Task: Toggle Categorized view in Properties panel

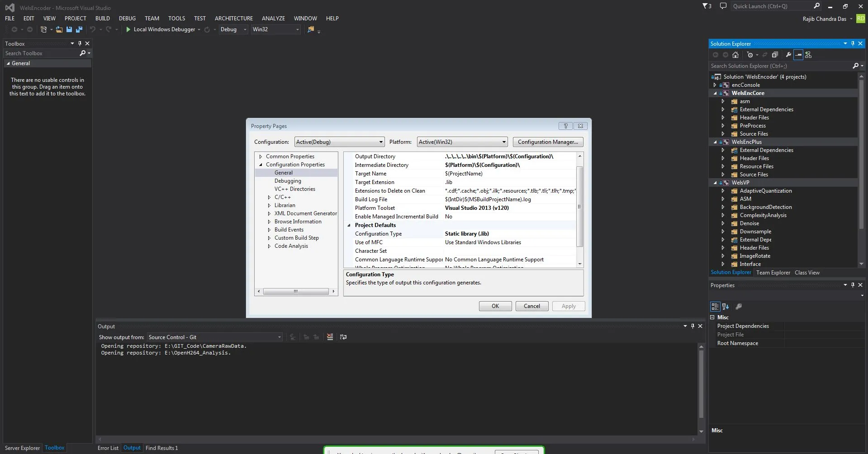Action: [x=715, y=307]
